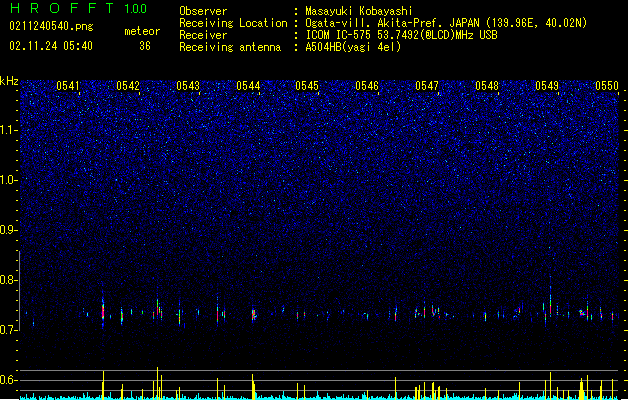This screenshot has width=629, height=400.
Task: Click the 1.0 kHz axis label
Action: tap(9, 180)
